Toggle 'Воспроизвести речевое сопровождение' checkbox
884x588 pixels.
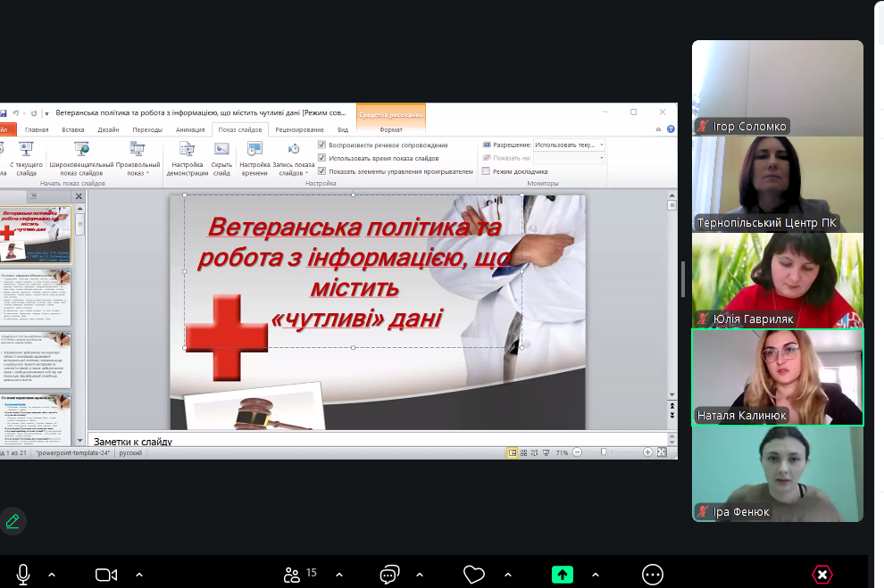[322, 145]
